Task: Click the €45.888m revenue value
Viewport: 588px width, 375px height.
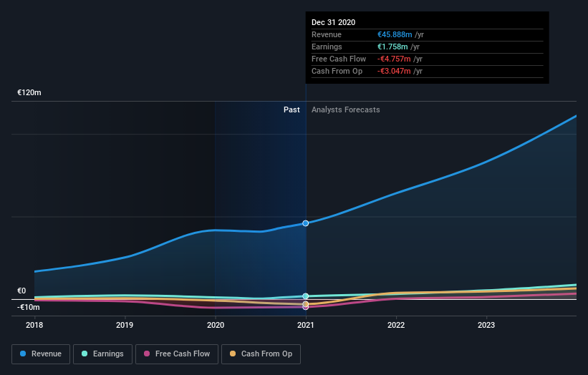Action: (x=395, y=34)
